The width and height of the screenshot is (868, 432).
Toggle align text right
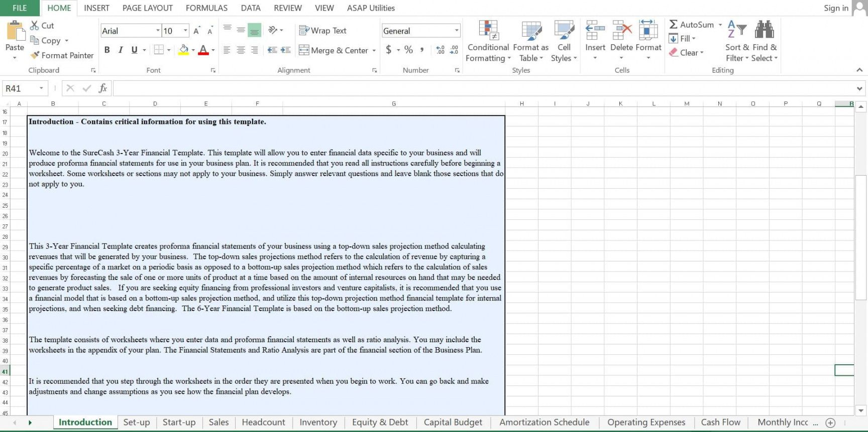254,50
